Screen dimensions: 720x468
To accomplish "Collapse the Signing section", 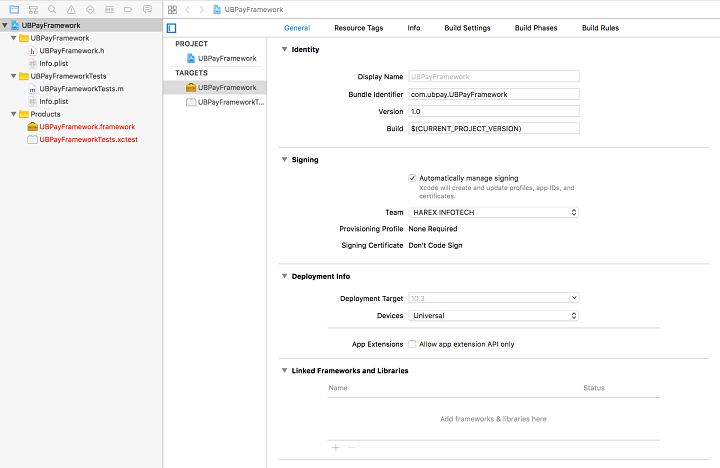I will tap(284, 159).
